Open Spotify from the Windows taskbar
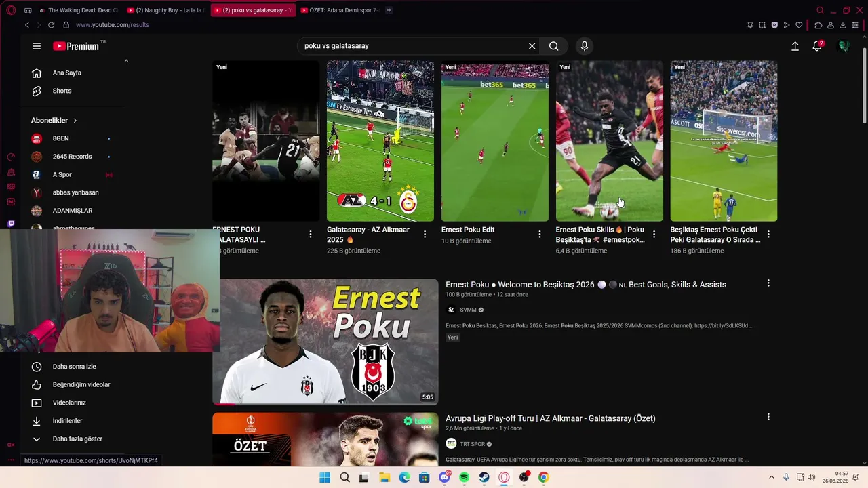This screenshot has width=868, height=488. 464,477
